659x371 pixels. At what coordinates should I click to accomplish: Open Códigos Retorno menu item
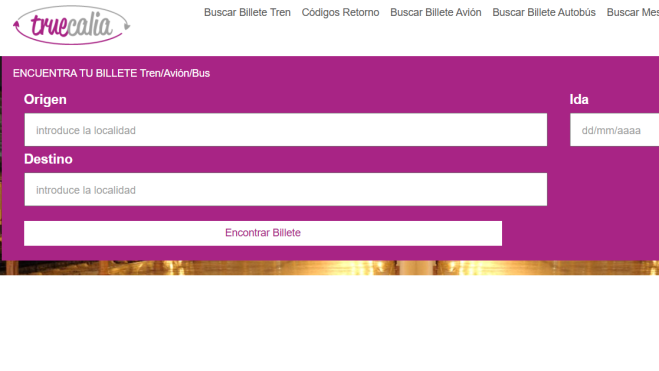coord(340,13)
